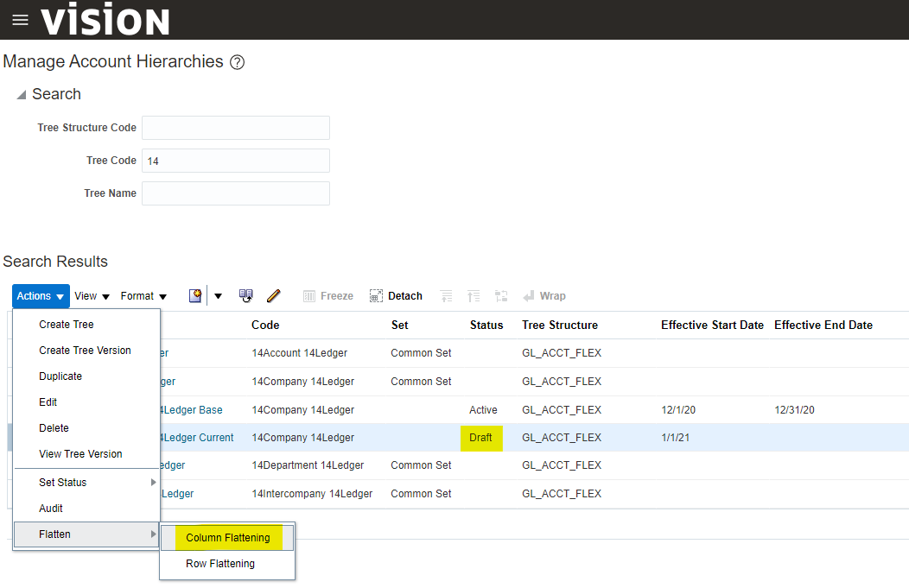Select Row Flattening from submenu

click(x=220, y=564)
